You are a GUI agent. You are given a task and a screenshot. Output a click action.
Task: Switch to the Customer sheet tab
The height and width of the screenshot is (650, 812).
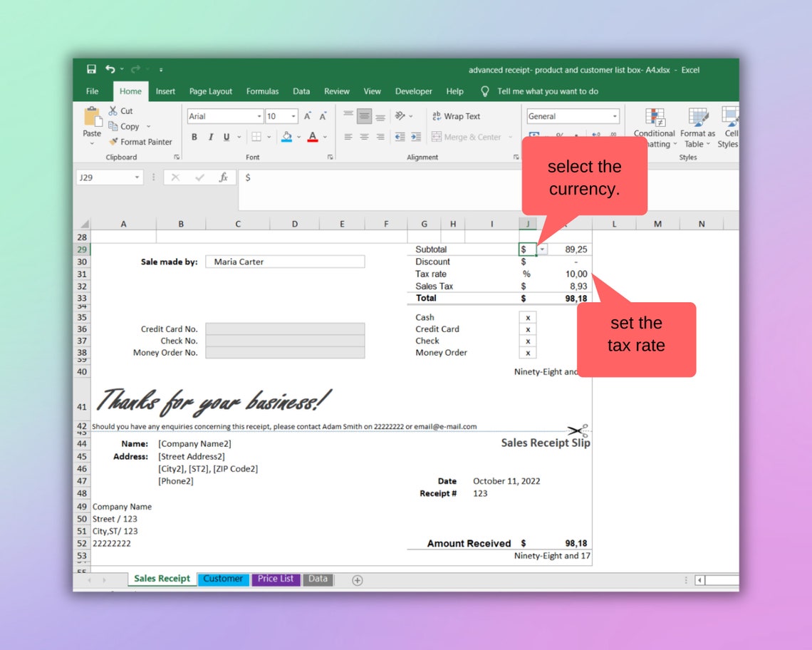(223, 579)
